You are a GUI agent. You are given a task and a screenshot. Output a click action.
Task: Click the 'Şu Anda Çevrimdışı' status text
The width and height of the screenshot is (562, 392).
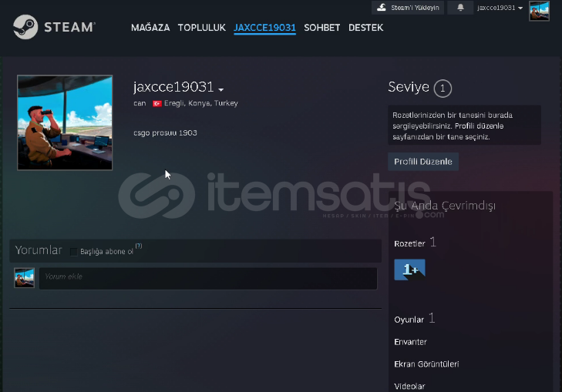coord(445,206)
